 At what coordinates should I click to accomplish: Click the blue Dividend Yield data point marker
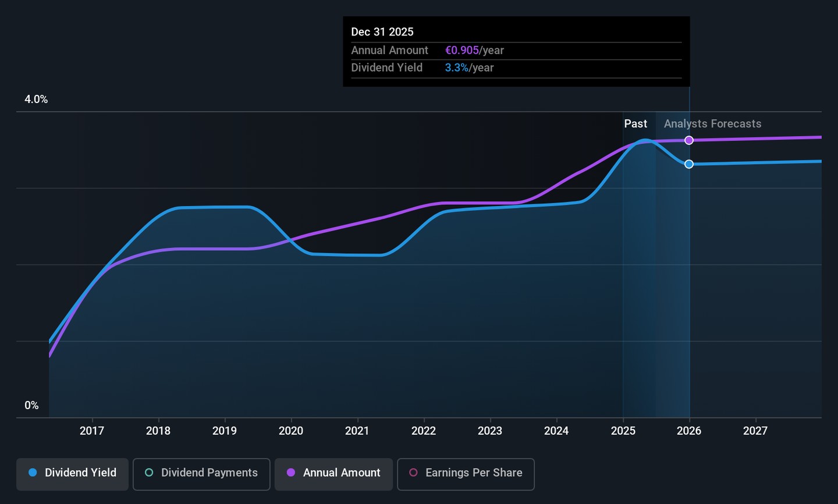coord(689,164)
